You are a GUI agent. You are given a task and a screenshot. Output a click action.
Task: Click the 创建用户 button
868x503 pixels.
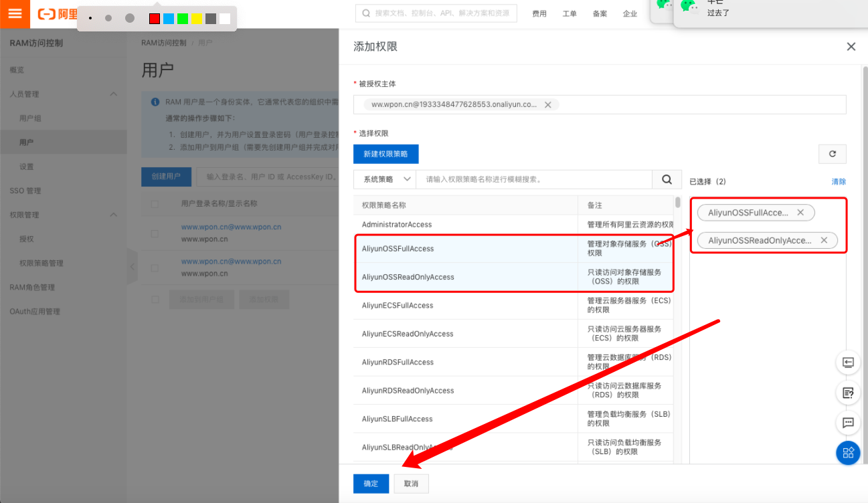pyautogui.click(x=167, y=177)
